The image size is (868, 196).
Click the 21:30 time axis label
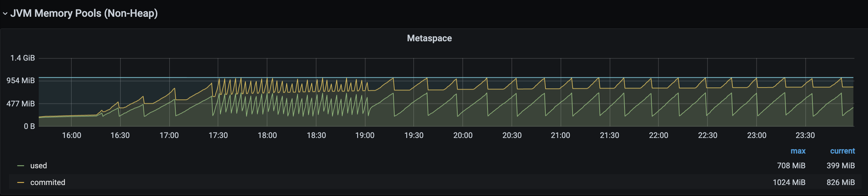tap(610, 135)
